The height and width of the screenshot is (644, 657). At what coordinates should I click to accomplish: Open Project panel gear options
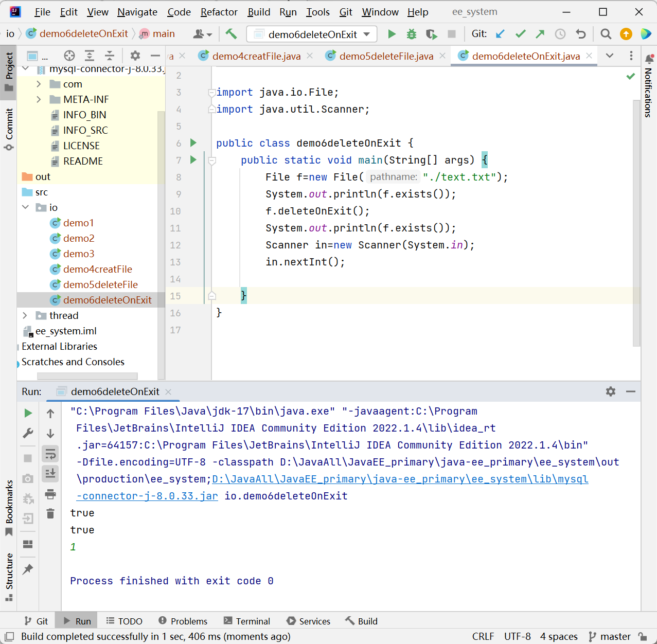coord(135,56)
